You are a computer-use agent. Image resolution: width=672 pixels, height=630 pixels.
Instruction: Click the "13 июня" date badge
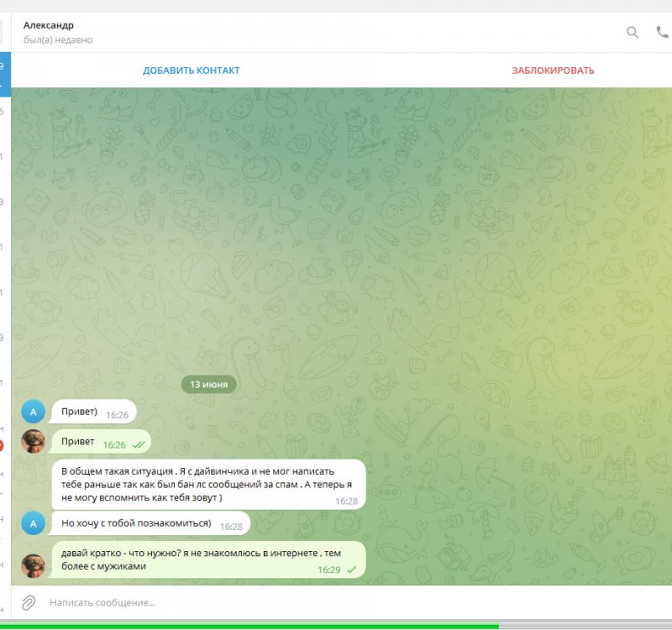[x=209, y=384]
